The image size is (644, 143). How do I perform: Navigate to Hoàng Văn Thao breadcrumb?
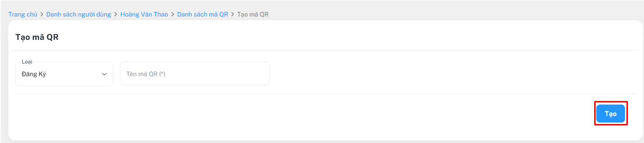click(x=144, y=14)
